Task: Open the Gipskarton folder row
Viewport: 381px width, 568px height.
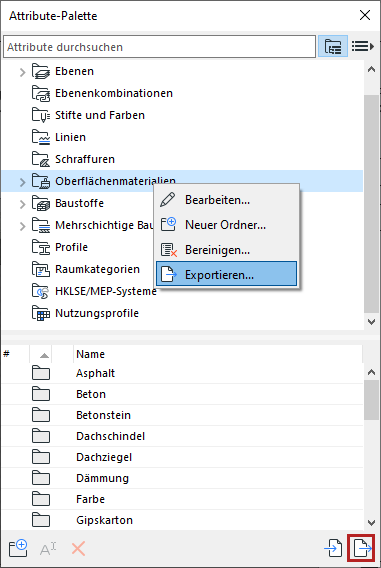Action: point(182,520)
